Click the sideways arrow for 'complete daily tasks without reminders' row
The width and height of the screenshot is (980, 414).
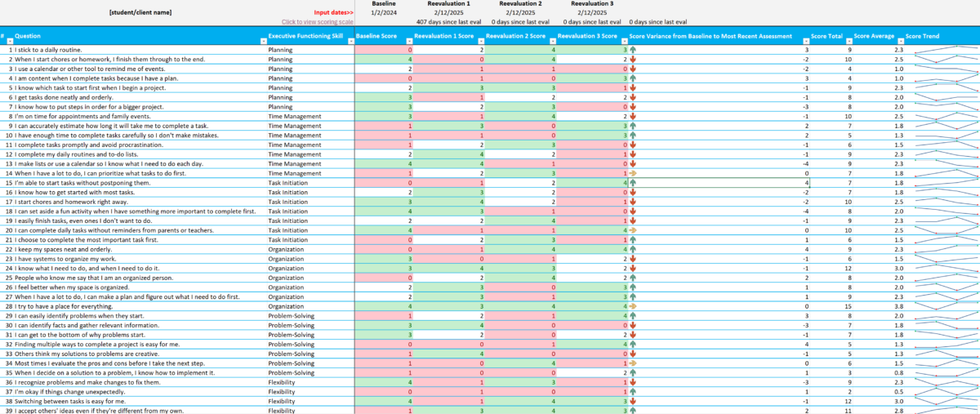(x=632, y=230)
